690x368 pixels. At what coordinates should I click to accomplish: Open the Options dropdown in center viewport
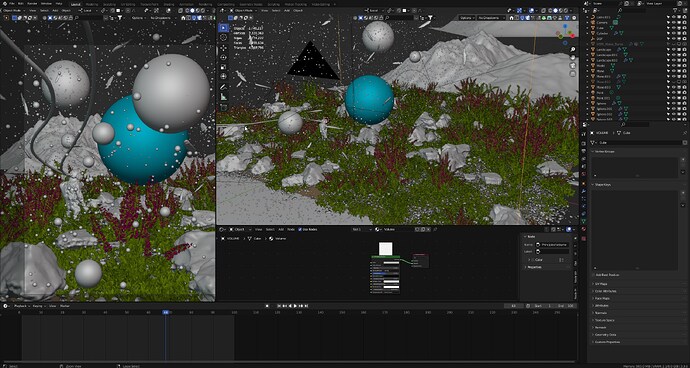[x=467, y=18]
